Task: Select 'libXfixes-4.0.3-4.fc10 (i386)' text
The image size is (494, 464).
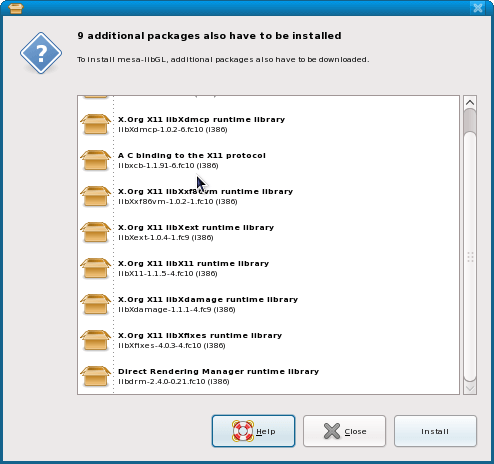Action: coord(172,345)
